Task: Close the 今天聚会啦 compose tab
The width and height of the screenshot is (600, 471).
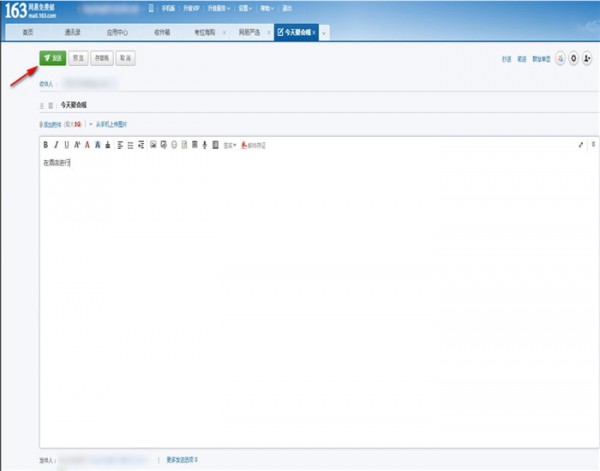Action: click(x=314, y=33)
